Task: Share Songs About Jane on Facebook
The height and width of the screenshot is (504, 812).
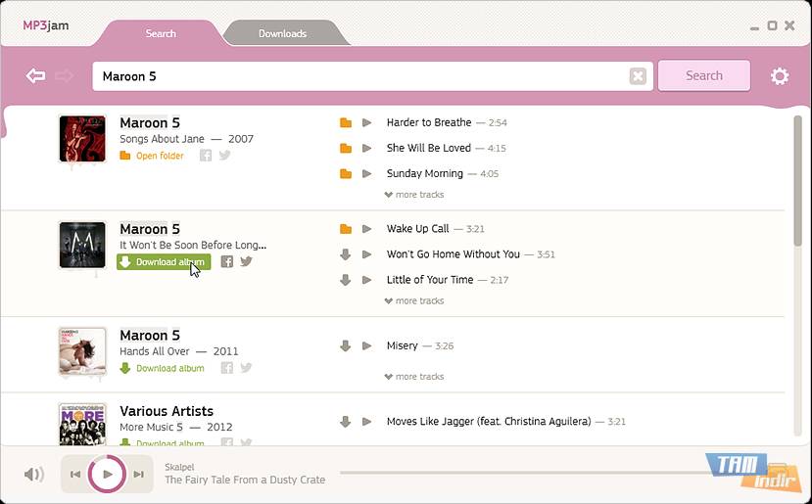Action: pos(206,156)
